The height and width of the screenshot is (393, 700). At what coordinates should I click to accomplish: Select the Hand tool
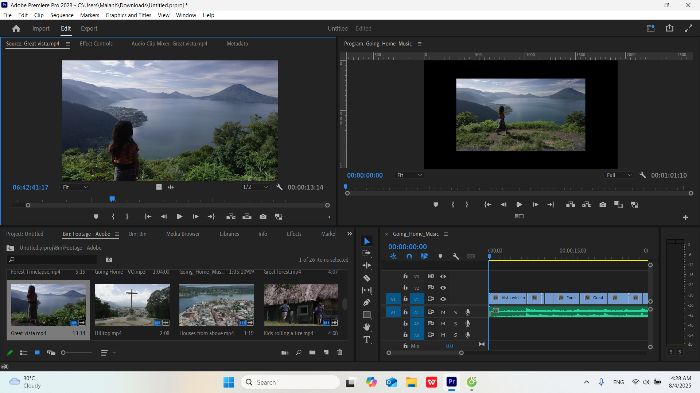pyautogui.click(x=367, y=327)
